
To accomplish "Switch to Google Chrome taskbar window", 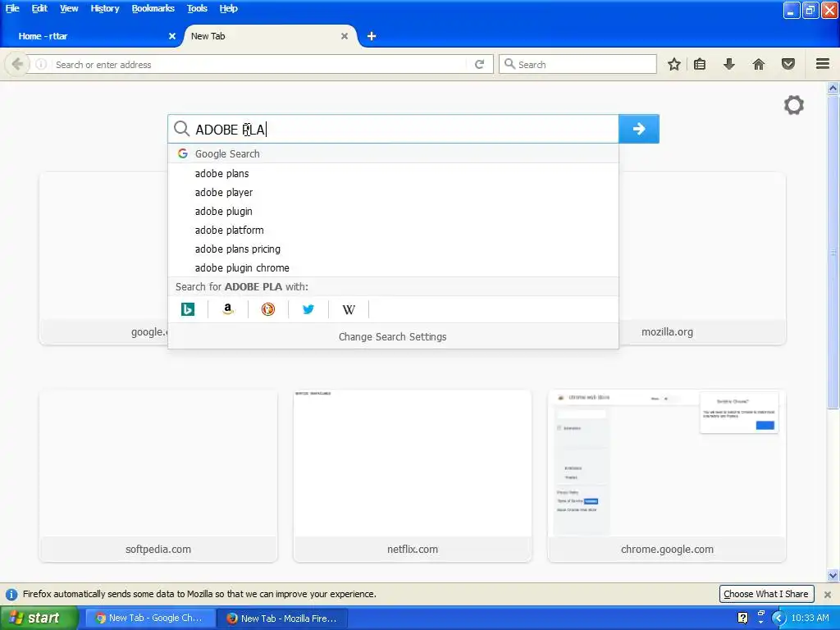I will coord(151,619).
